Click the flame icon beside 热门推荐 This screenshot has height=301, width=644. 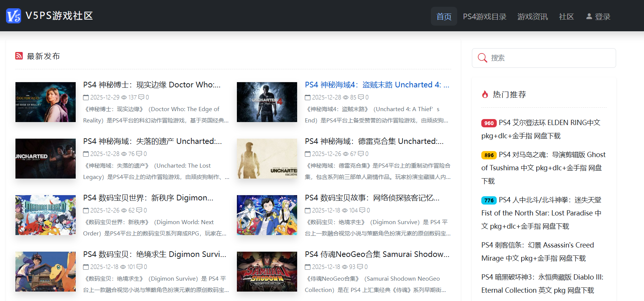485,94
